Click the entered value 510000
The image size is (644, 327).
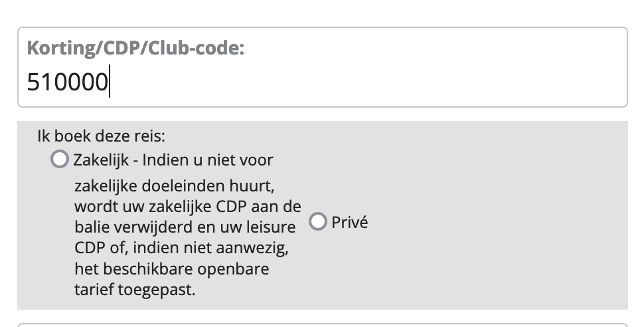point(68,83)
